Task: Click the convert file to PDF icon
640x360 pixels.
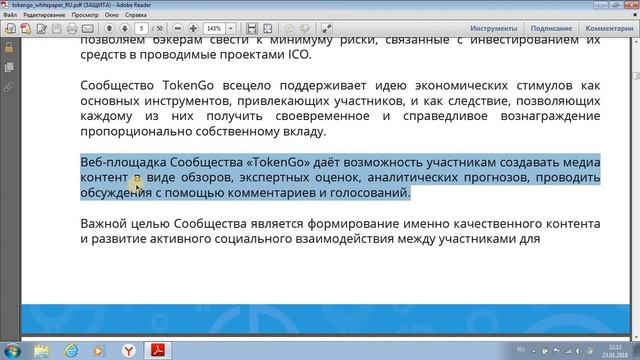Action: pos(26,29)
